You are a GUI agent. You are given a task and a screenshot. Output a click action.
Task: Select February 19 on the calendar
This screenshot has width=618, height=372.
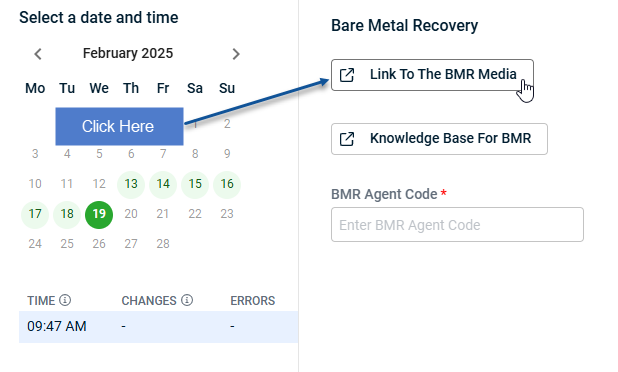coord(99,214)
